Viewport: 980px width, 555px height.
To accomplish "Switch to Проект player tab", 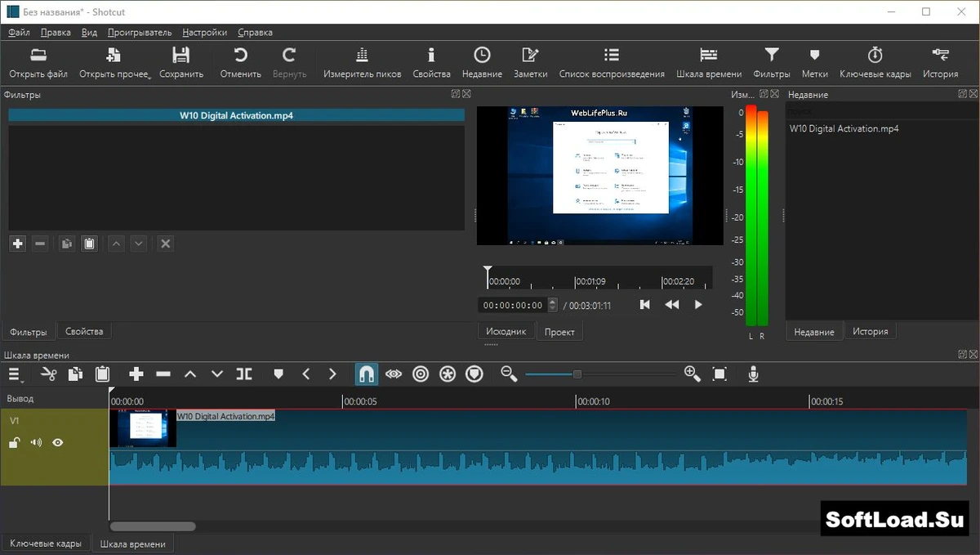I will 559,332.
